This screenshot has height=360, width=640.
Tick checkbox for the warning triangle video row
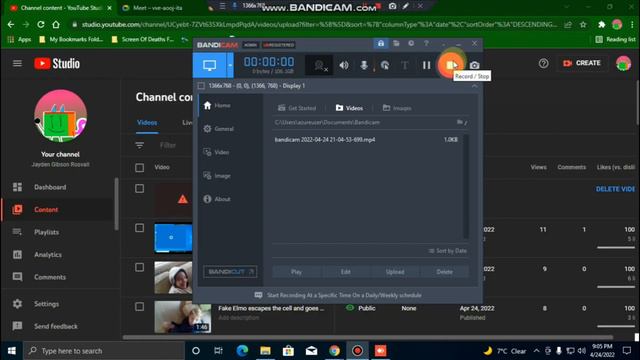[x=140, y=188]
